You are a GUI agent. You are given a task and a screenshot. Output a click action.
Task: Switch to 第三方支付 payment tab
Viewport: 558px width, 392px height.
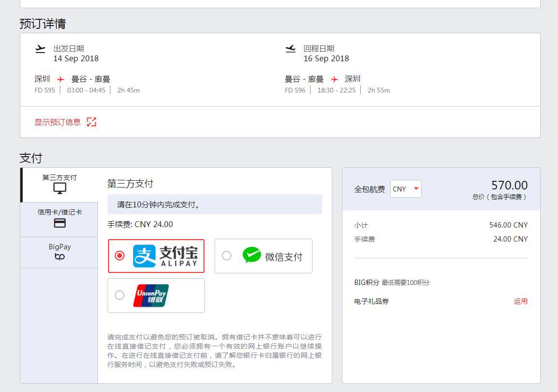tap(59, 185)
